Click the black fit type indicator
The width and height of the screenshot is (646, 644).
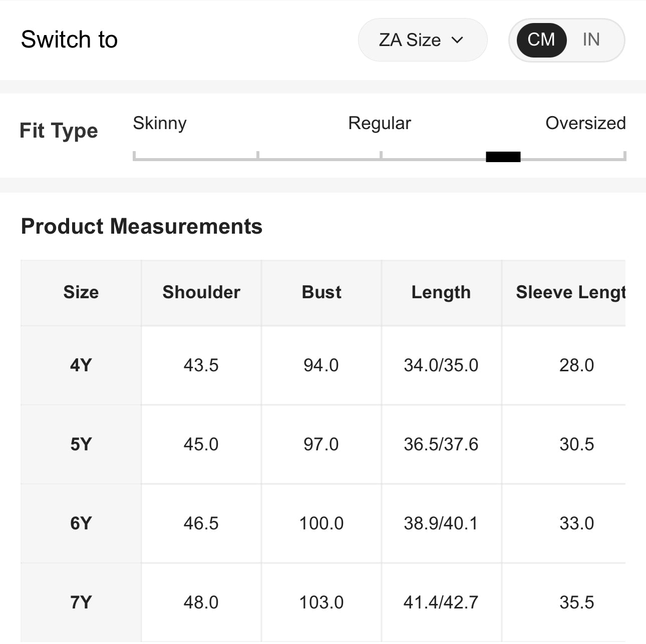pyautogui.click(x=503, y=157)
